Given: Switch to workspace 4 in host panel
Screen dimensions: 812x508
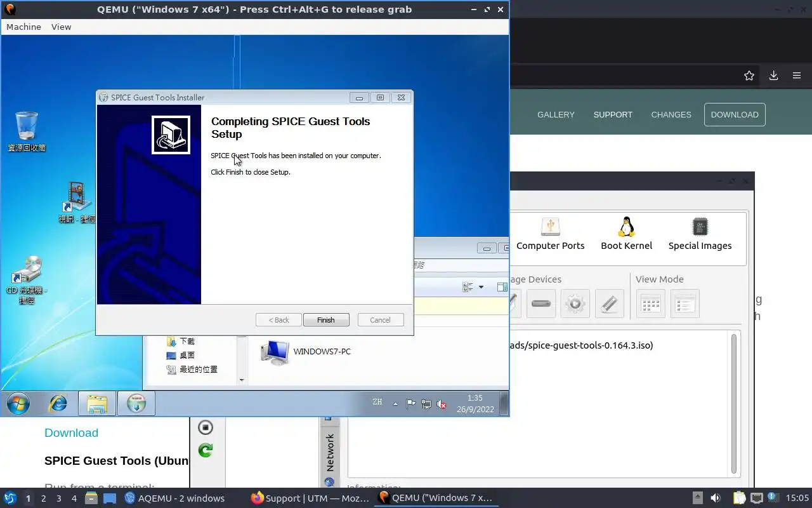Looking at the screenshot, I should click(x=74, y=498).
